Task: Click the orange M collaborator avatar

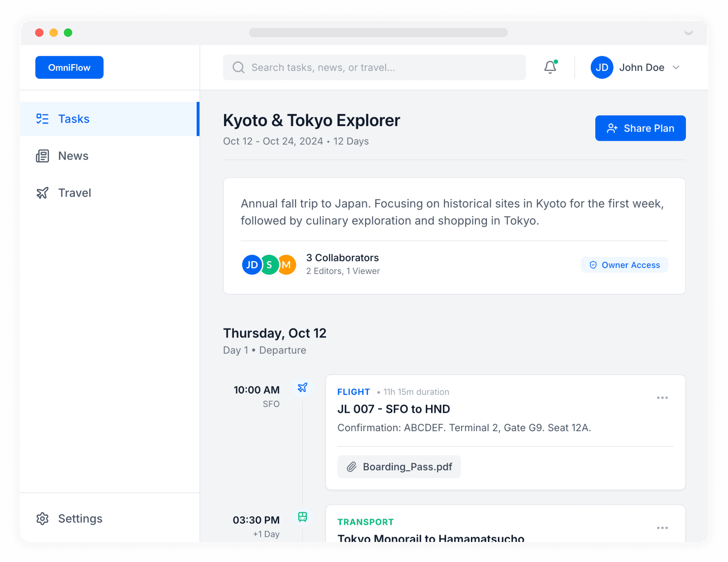Action: (287, 265)
